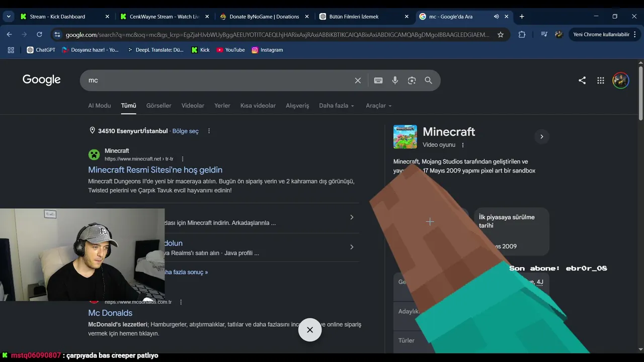Bookmark this page with the star icon
This screenshot has width=644, height=362.
click(501, 35)
